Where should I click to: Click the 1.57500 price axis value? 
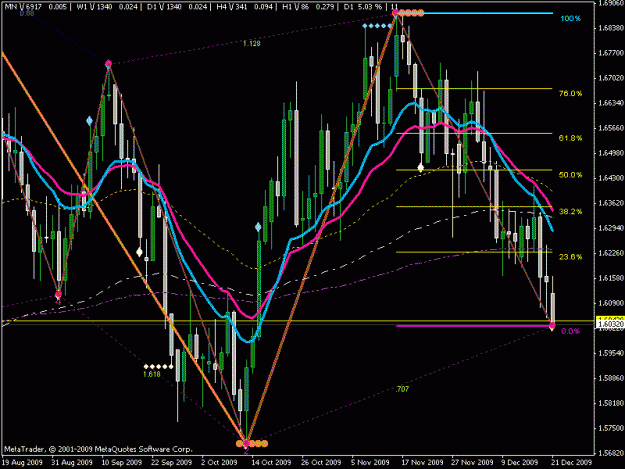tap(611, 428)
